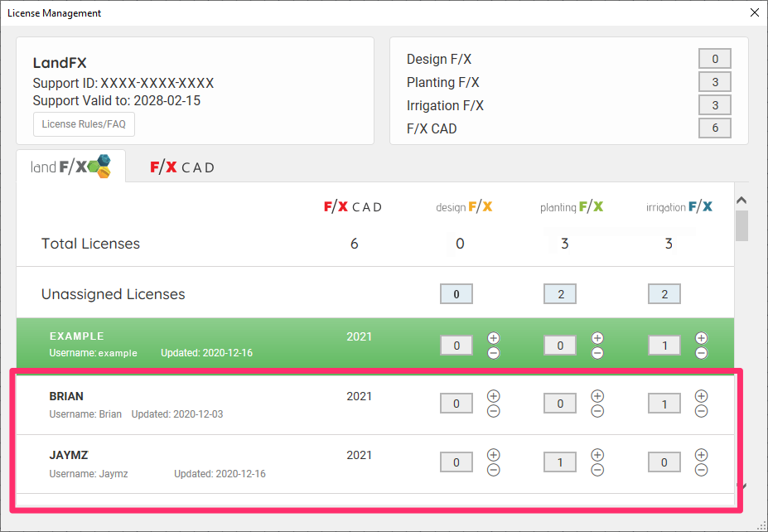Click 2021 F/X CAD version in BRIAN's row
768x532 pixels.
[x=359, y=396]
